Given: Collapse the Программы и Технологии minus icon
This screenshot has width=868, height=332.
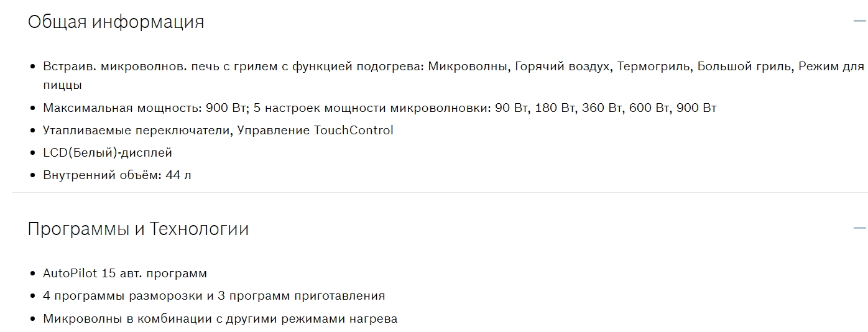Looking at the screenshot, I should point(860,228).
